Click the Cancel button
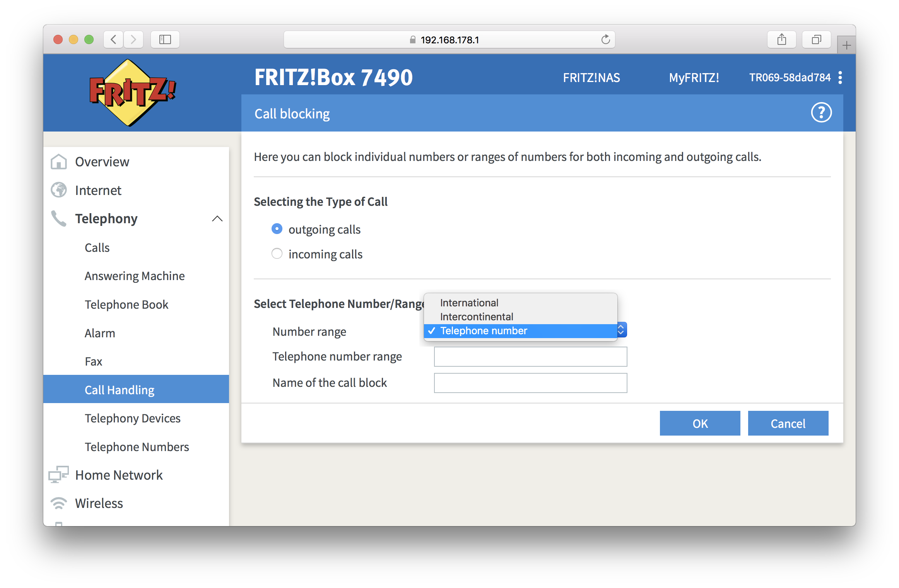This screenshot has width=899, height=588. tap(788, 423)
